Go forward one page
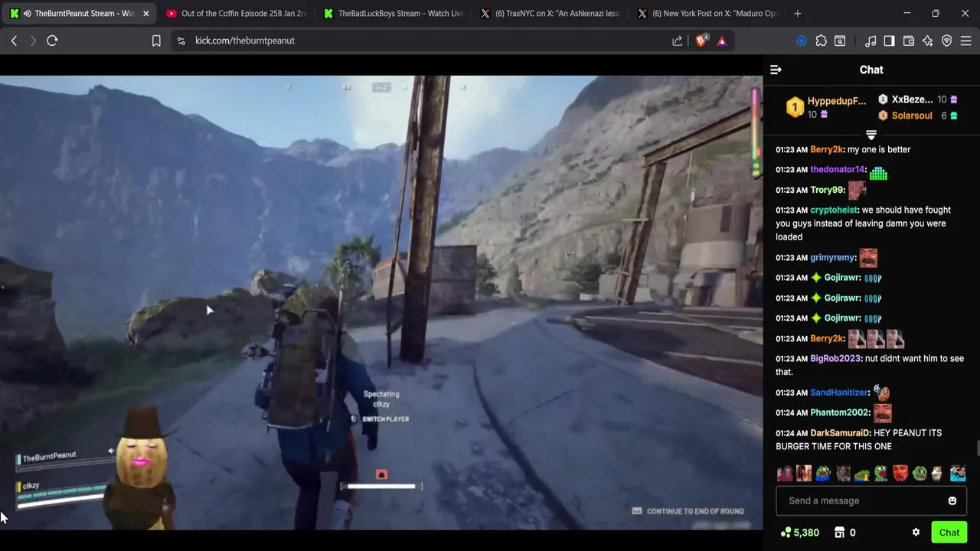Screen dimensions: 980x551 33,41
